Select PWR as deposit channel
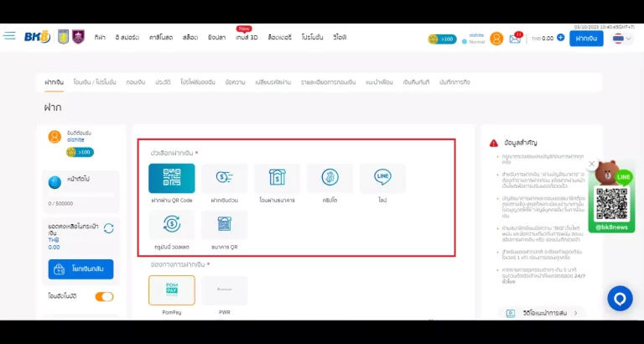The height and width of the screenshot is (344, 644). (224, 290)
